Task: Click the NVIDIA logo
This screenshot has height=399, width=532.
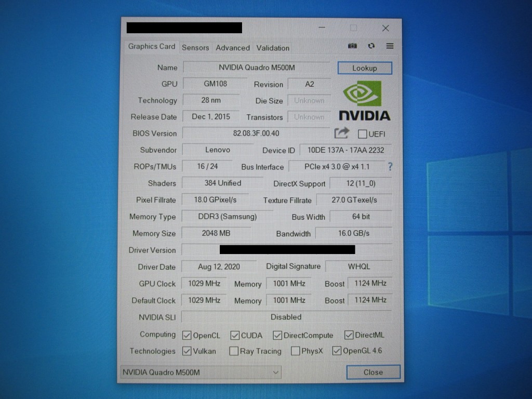Action: [x=364, y=101]
